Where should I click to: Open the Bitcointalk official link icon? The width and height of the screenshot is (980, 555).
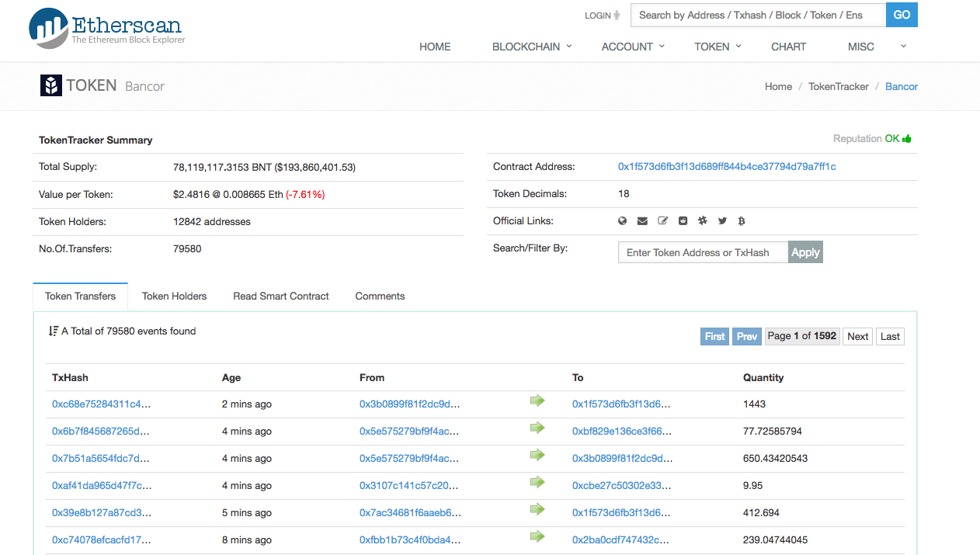point(741,221)
